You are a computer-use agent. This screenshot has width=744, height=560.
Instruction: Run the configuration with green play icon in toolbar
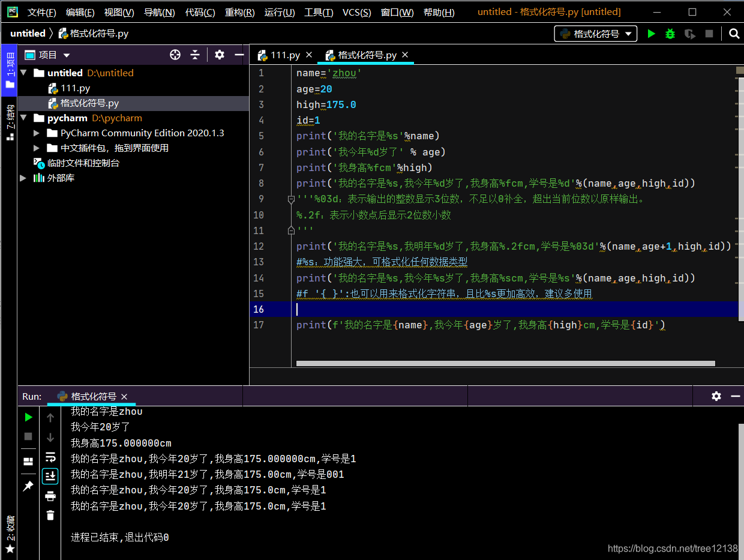(651, 34)
